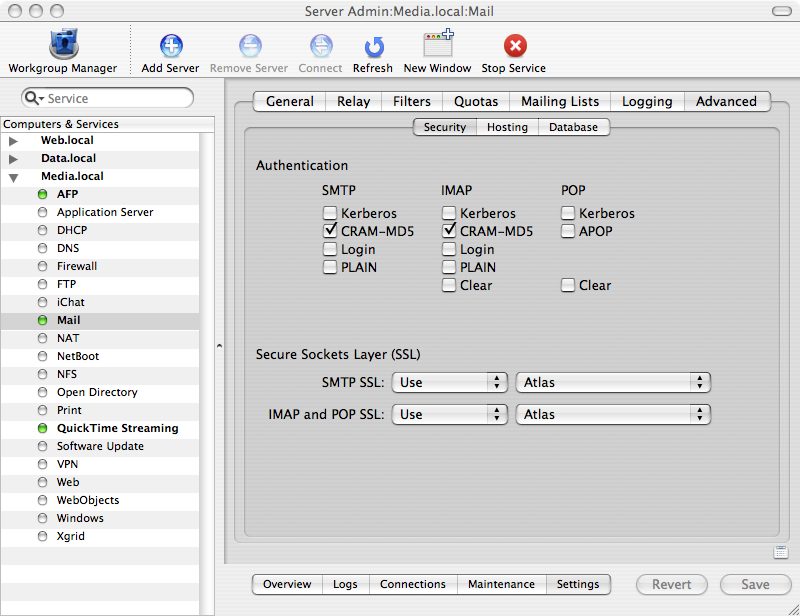Enable Kerberos for SMTP authentication
The height and width of the screenshot is (616, 800).
tap(330, 213)
